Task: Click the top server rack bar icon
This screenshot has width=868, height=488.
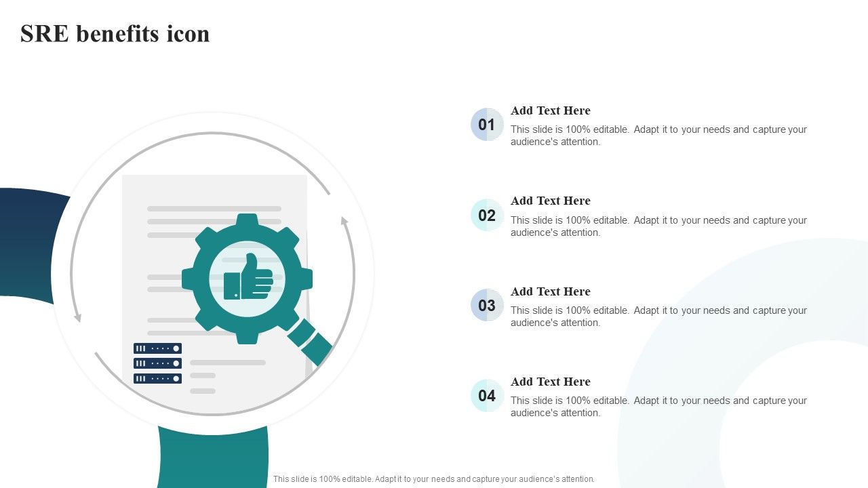Action: coord(157,348)
